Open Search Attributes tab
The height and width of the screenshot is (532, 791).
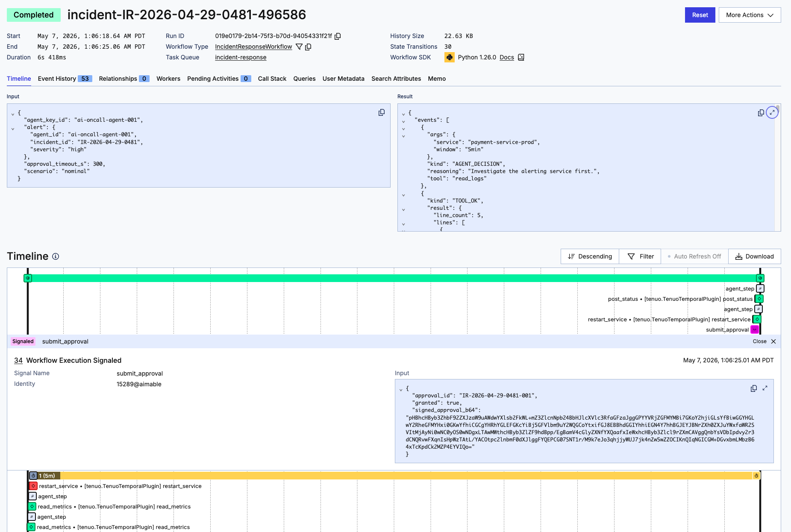(x=396, y=79)
